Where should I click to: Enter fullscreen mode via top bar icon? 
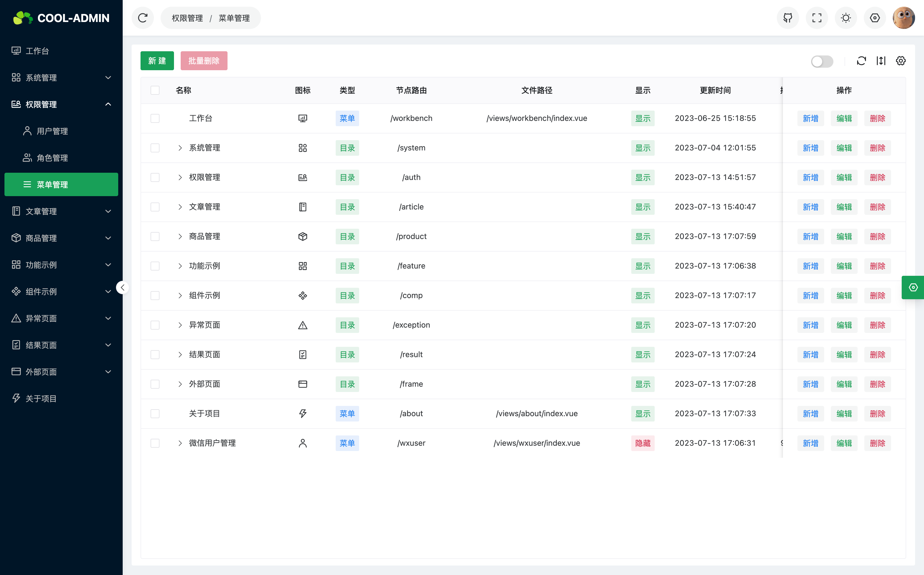817,18
